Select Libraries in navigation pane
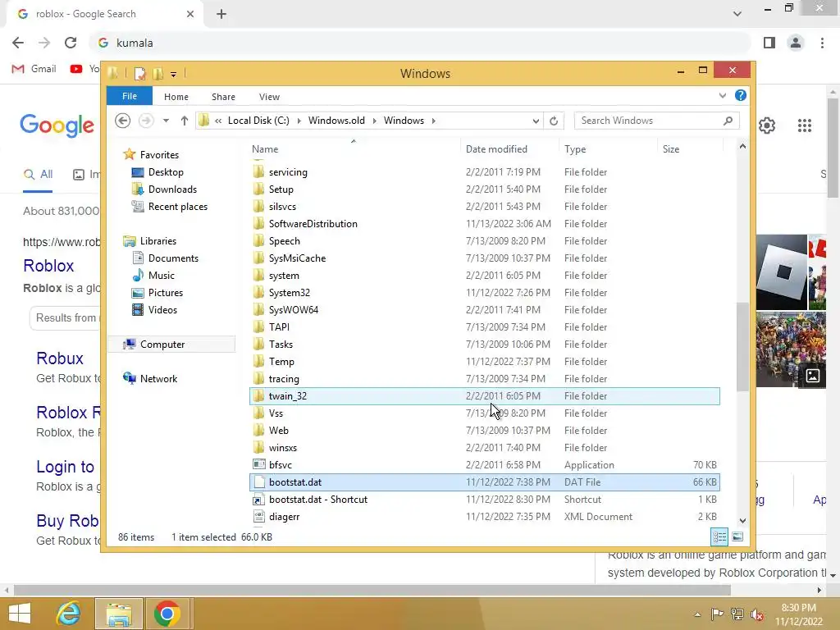840x630 pixels. point(158,241)
